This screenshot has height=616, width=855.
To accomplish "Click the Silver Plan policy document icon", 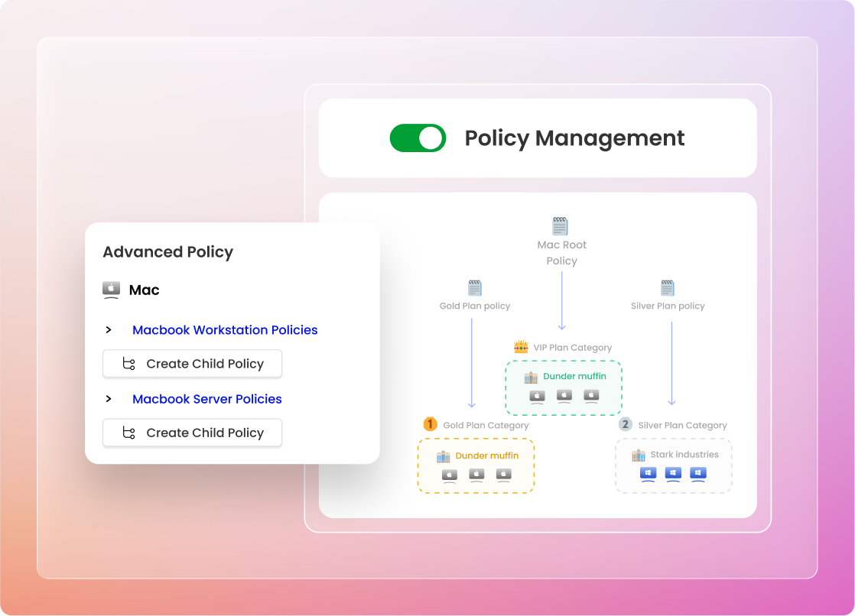I will tap(668, 287).
